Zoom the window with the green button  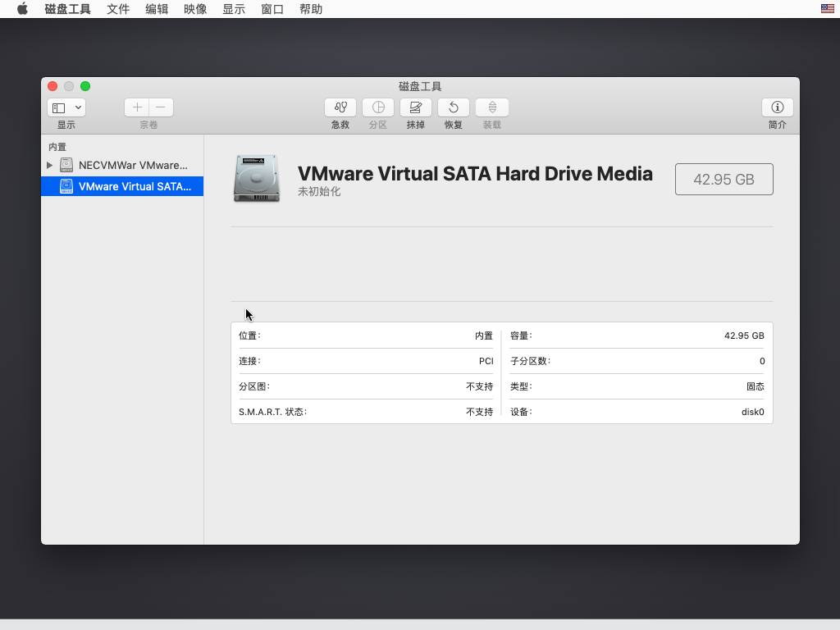click(85, 86)
